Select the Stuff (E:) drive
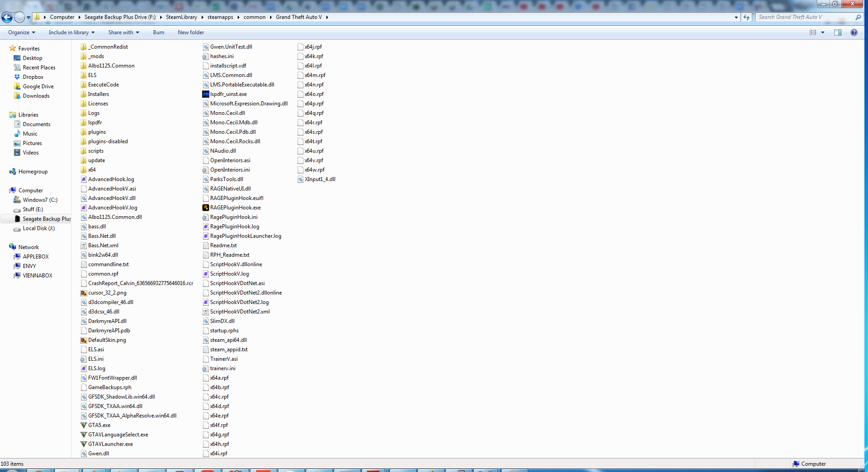 click(33, 209)
